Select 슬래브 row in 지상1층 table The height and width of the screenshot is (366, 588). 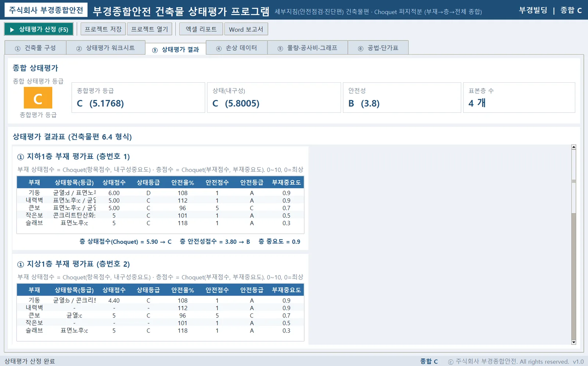(160, 330)
